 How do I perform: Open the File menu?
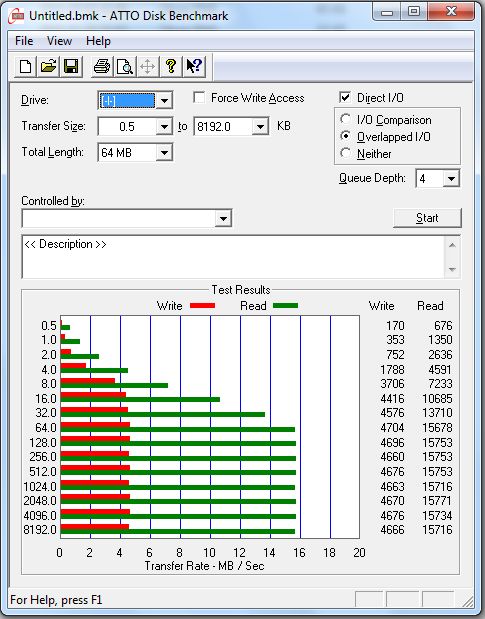24,41
